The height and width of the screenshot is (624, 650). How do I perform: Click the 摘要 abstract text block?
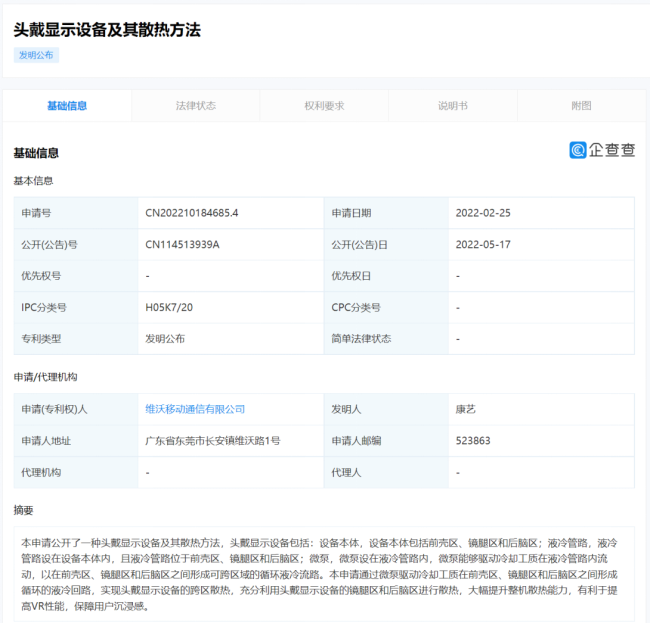[x=324, y=572]
